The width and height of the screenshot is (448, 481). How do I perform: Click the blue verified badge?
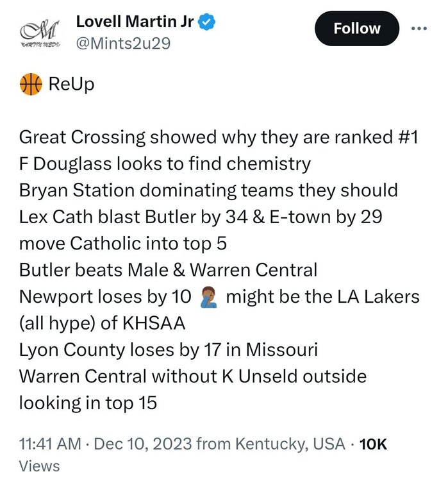[206, 22]
